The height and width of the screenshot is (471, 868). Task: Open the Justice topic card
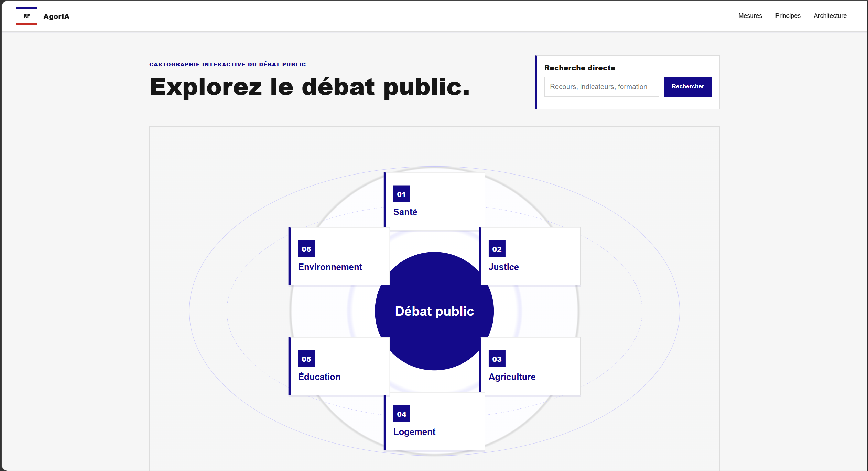click(x=530, y=256)
